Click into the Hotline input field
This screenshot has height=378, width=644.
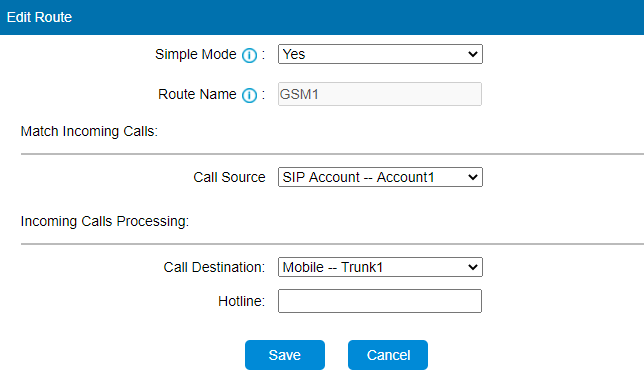click(380, 301)
